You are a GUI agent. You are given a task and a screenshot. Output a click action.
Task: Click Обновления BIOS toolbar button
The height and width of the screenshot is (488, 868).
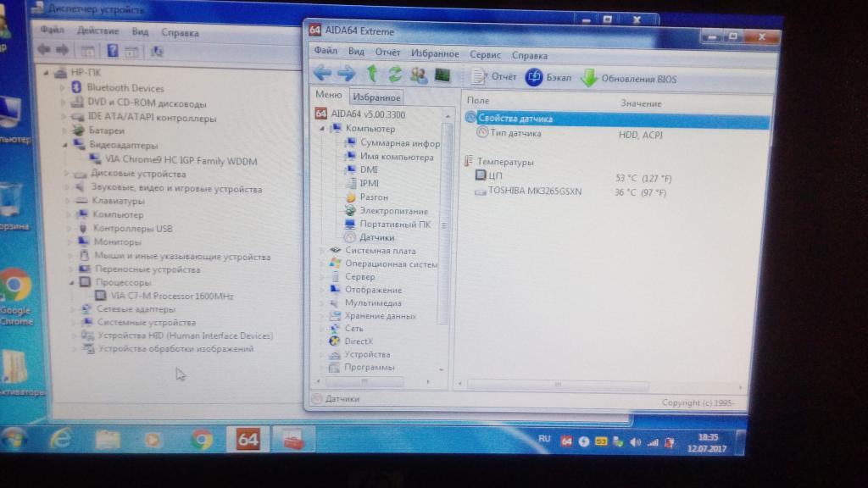pos(630,79)
